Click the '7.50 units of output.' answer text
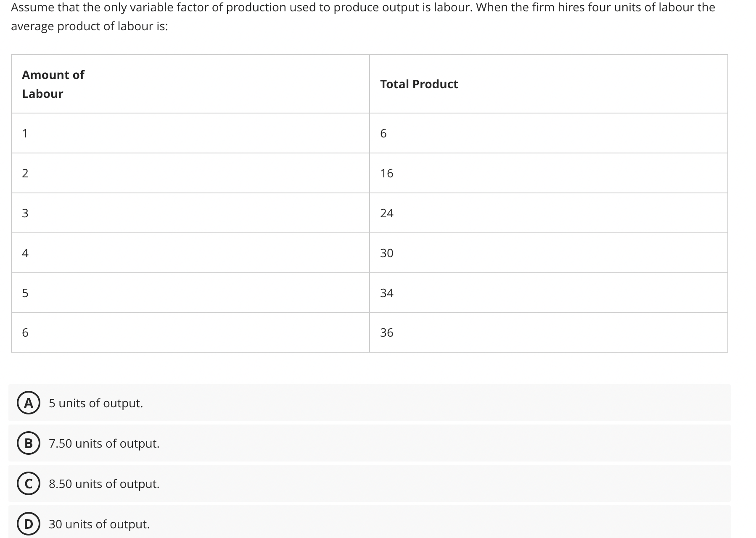This screenshot has height=538, width=756. (x=104, y=443)
